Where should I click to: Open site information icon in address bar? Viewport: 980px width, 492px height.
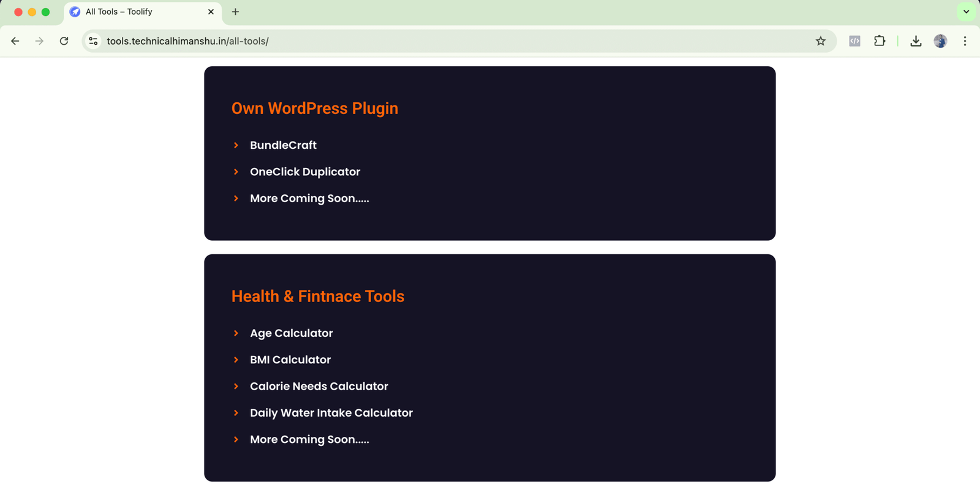pyautogui.click(x=93, y=41)
